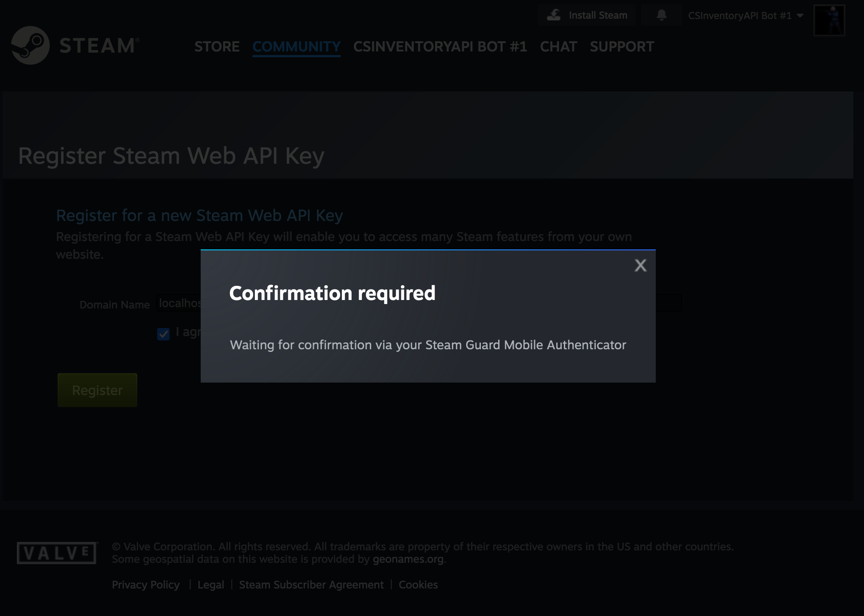Click the green Register button
The width and height of the screenshot is (864, 616).
tap(97, 390)
